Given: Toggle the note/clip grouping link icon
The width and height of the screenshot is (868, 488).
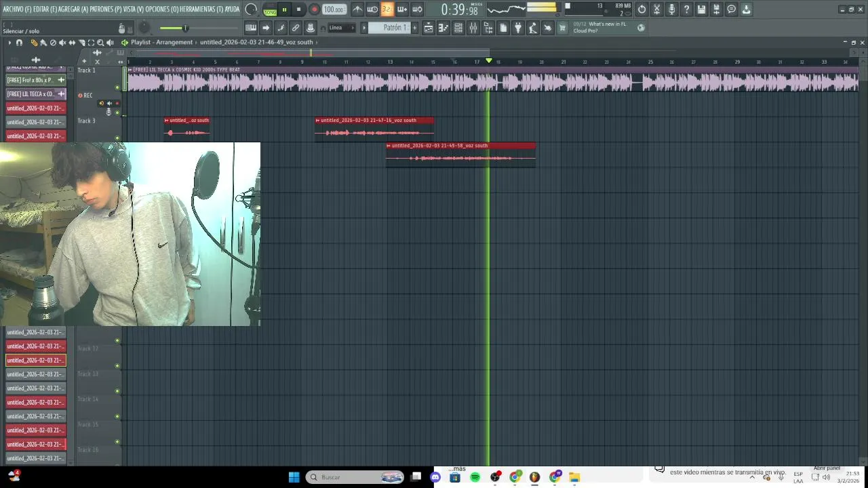Looking at the screenshot, I should 296,28.
